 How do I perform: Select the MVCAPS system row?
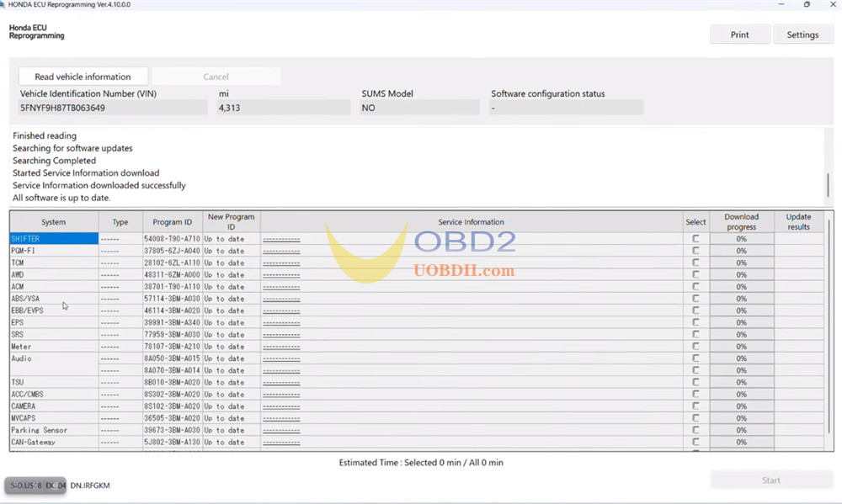(54, 418)
